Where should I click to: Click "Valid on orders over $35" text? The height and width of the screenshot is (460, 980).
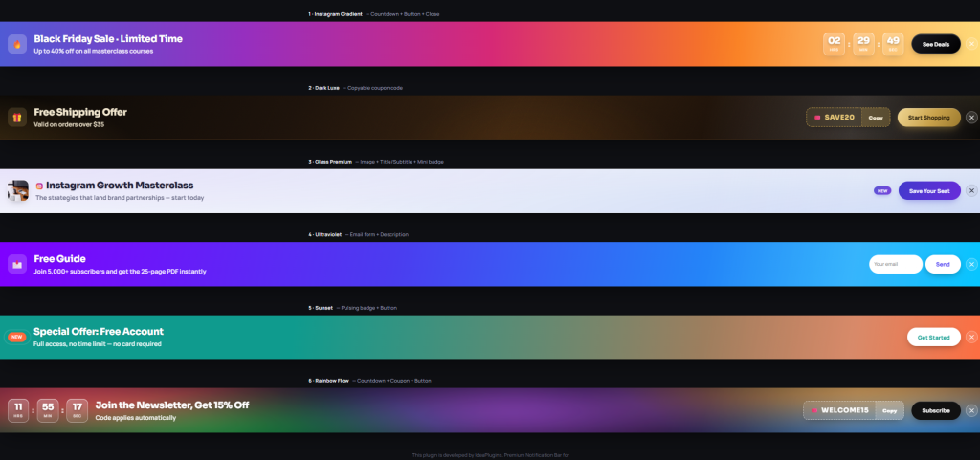[x=69, y=125]
